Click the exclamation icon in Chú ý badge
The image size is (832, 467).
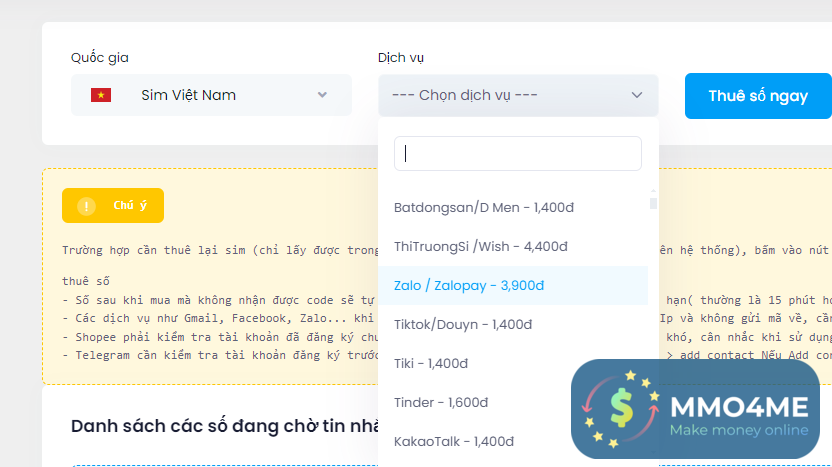point(86,206)
